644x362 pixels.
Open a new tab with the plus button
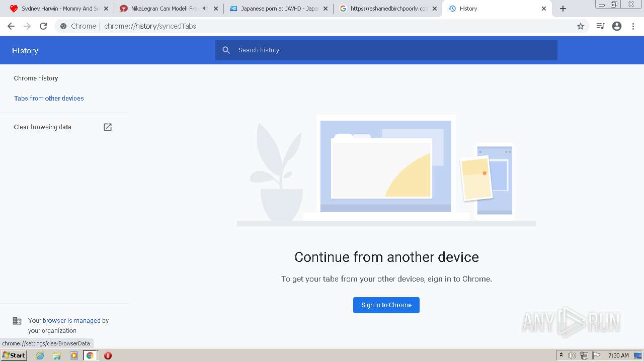click(x=563, y=9)
